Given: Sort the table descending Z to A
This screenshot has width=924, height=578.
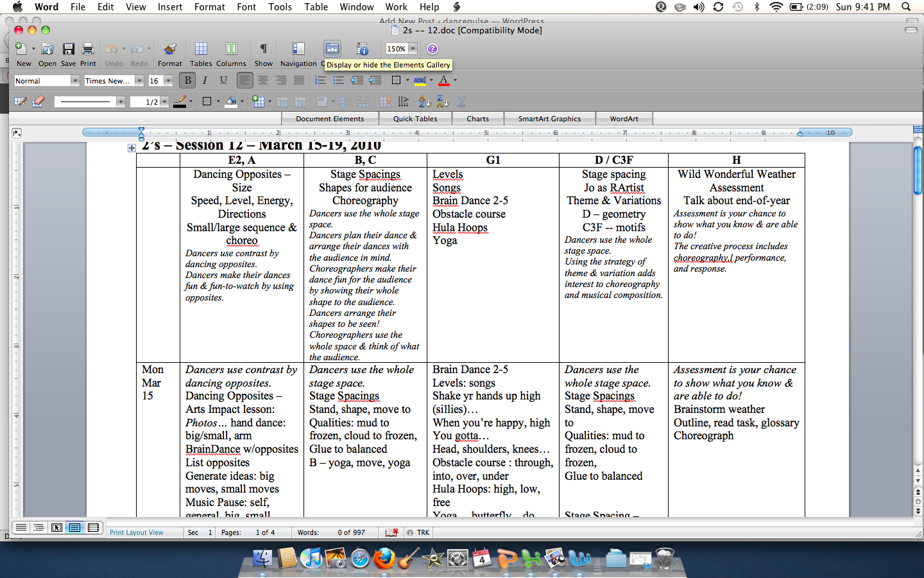Looking at the screenshot, I should 443,101.
